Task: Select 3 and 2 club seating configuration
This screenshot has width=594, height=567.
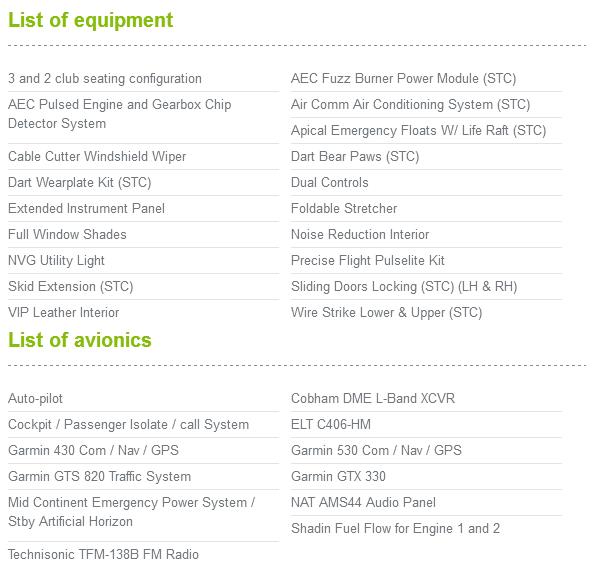Action: click(x=105, y=78)
